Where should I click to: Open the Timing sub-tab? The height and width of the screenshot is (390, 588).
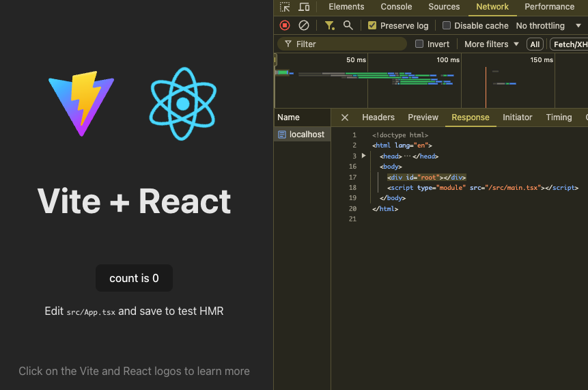(559, 117)
